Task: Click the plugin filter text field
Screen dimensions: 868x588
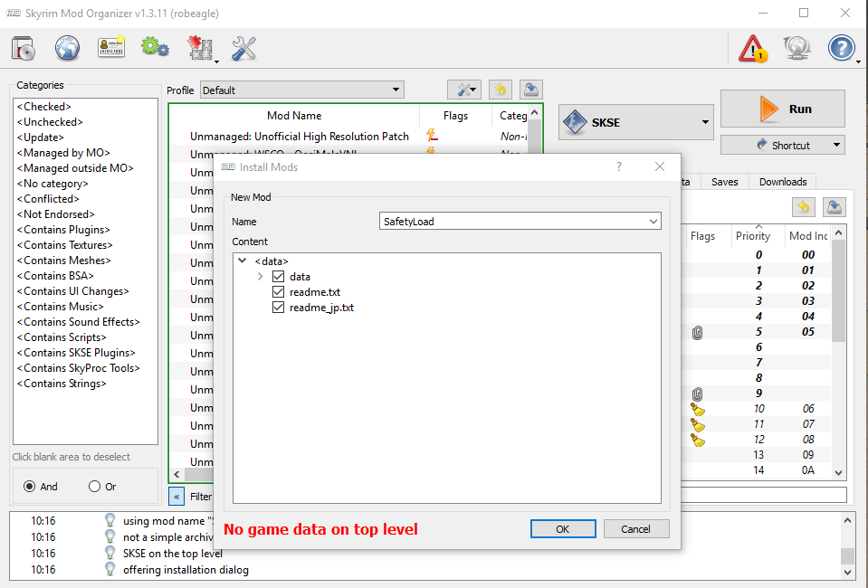Action: click(764, 495)
